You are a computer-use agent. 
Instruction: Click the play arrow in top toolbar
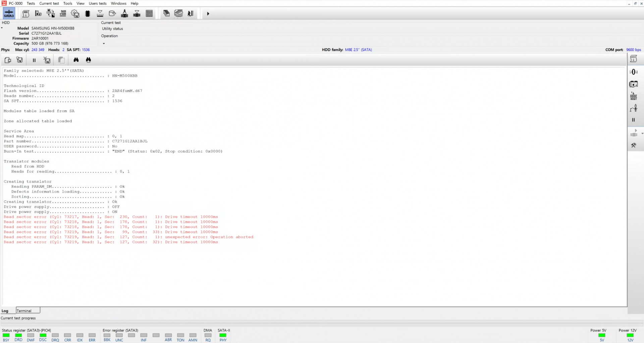[208, 14]
